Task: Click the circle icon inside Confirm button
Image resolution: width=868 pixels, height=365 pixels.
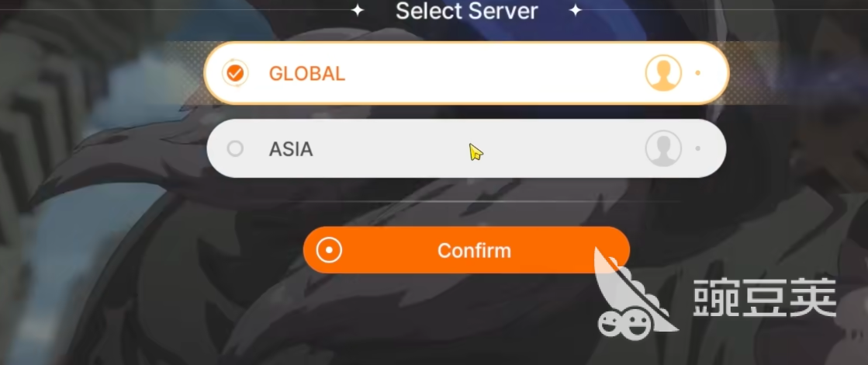Action: 330,250
